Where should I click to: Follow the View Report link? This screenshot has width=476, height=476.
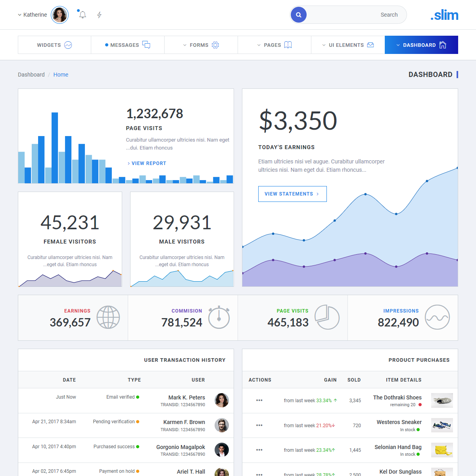[147, 163]
